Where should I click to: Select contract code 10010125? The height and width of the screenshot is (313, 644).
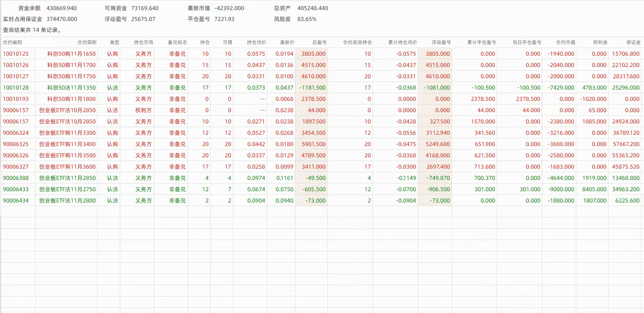(x=16, y=54)
